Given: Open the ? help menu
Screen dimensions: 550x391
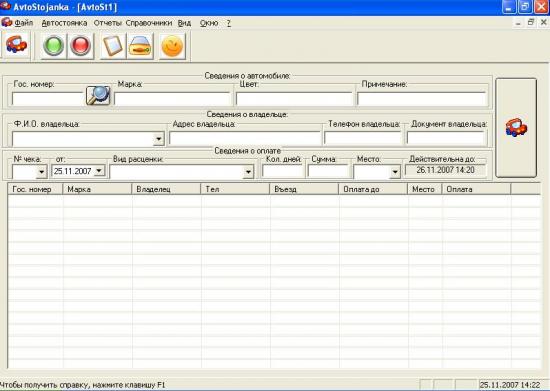Looking at the screenshot, I should (229, 23).
